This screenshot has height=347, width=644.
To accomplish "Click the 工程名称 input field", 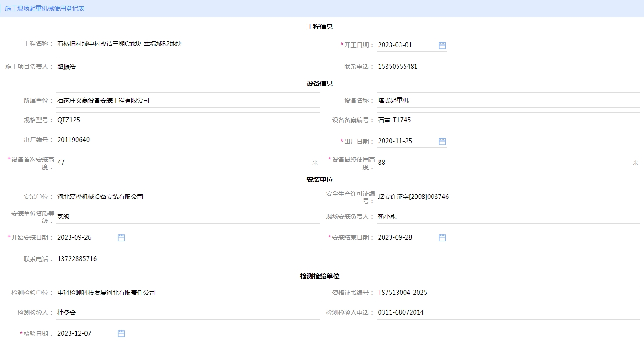I will pyautogui.click(x=188, y=44).
